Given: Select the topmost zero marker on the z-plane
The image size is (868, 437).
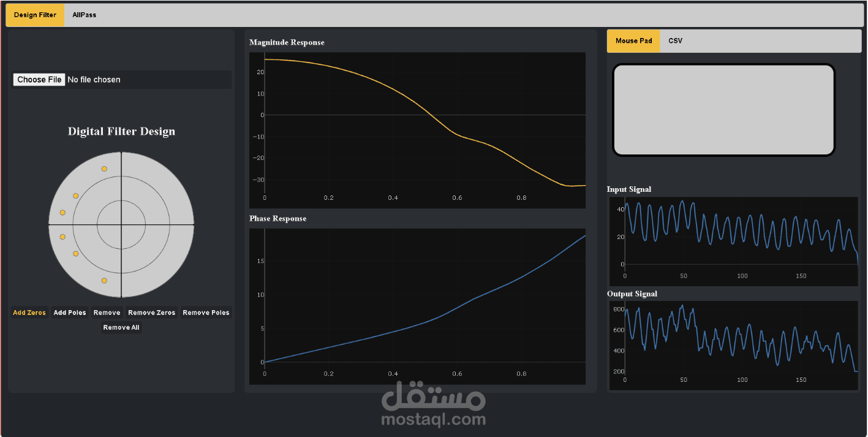Looking at the screenshot, I should (104, 169).
